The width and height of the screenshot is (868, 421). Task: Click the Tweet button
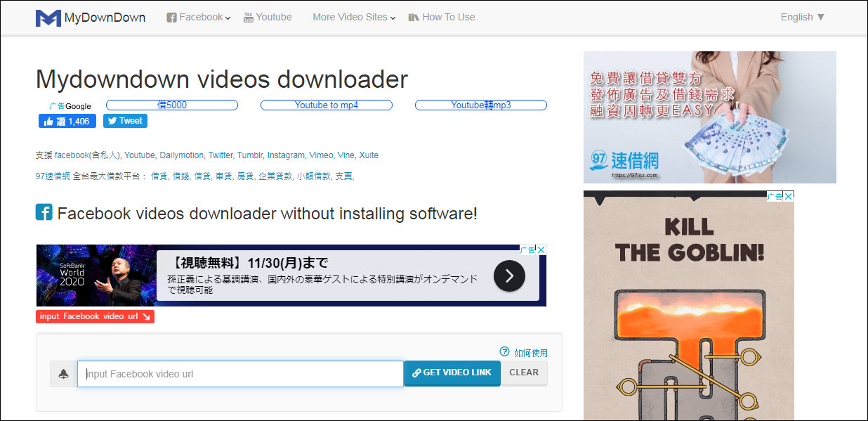pyautogui.click(x=125, y=121)
